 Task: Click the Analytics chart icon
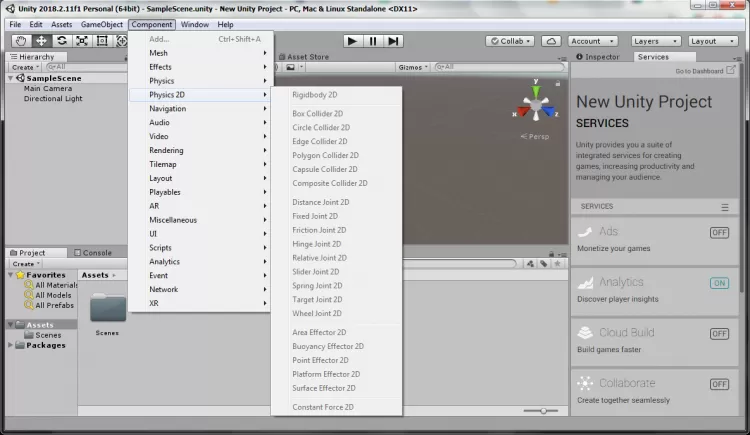coord(585,283)
